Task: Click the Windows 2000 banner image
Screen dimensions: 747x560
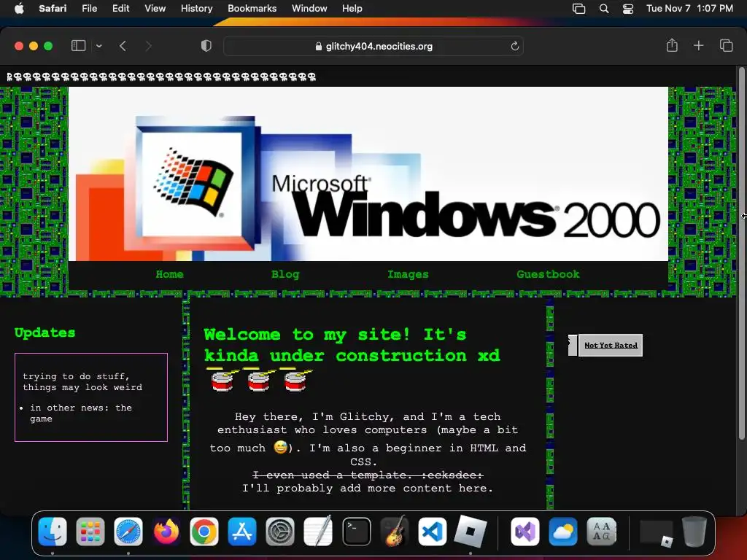Action: [x=368, y=174]
